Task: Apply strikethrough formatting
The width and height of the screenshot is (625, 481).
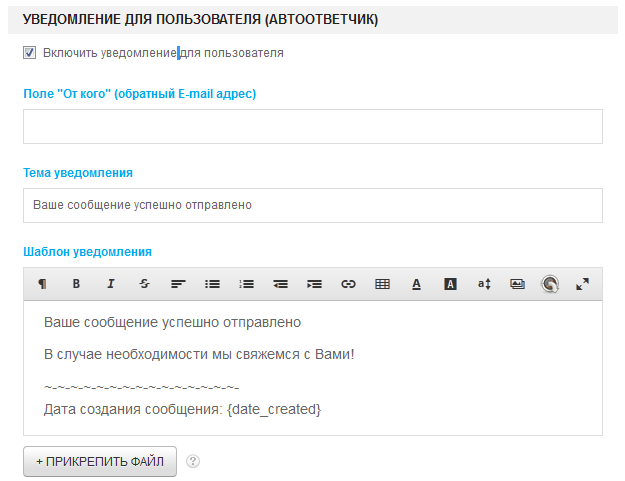Action: click(x=144, y=284)
